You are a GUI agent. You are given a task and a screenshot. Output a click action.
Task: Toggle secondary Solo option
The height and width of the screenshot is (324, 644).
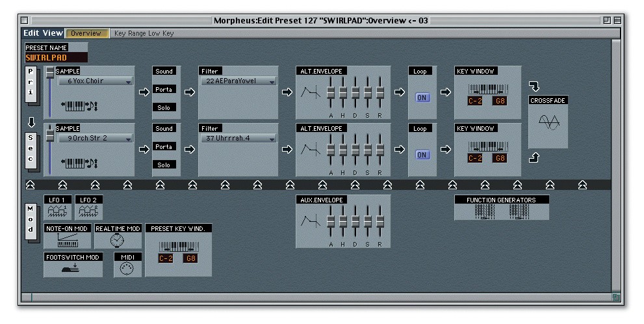(x=164, y=165)
